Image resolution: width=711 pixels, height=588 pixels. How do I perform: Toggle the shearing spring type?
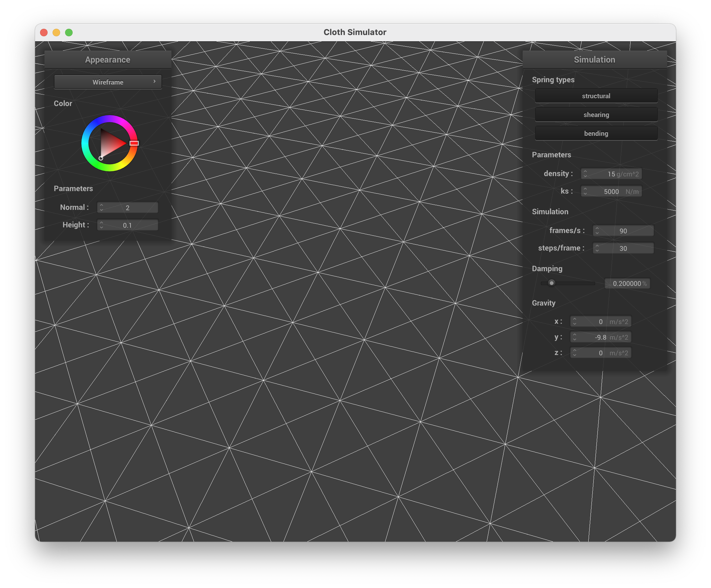(x=596, y=115)
